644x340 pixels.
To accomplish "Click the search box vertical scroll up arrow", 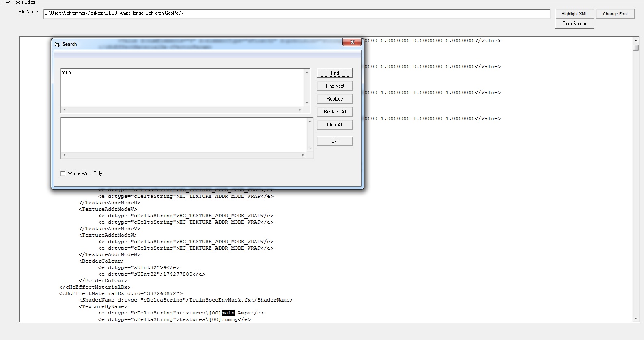I will click(x=307, y=73).
